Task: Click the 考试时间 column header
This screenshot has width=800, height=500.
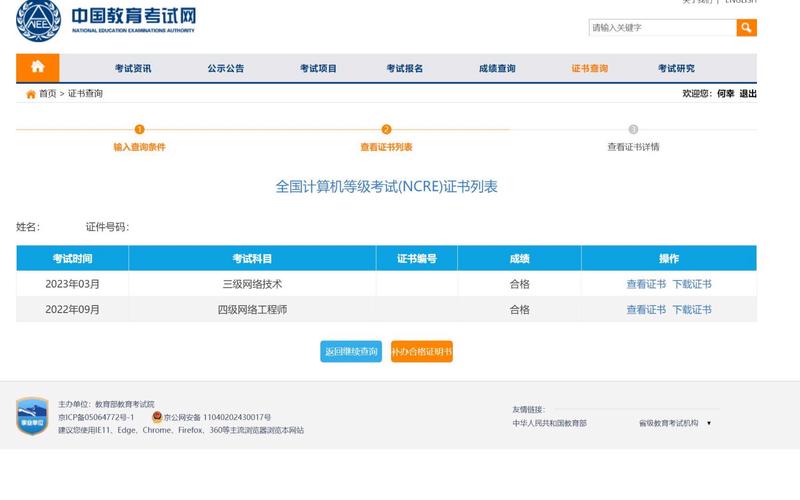Action: click(x=72, y=259)
